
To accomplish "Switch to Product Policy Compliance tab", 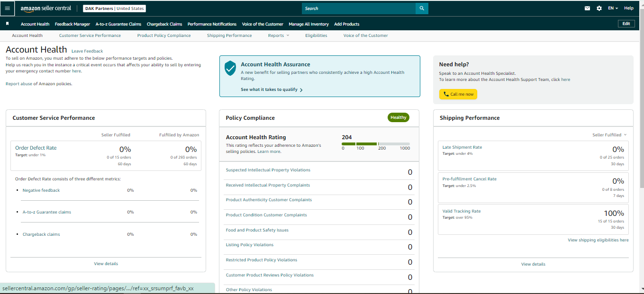I will pyautogui.click(x=164, y=36).
